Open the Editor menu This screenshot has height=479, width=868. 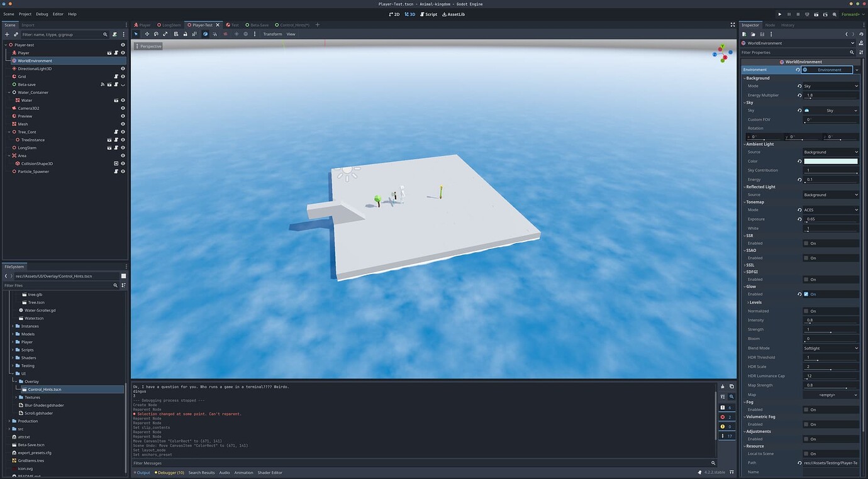click(58, 14)
